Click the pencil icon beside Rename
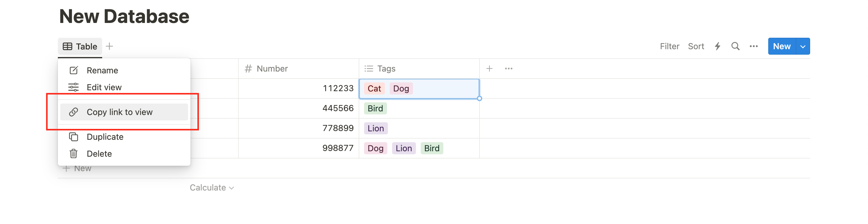Screen dimensions: 868x224 point(73,70)
